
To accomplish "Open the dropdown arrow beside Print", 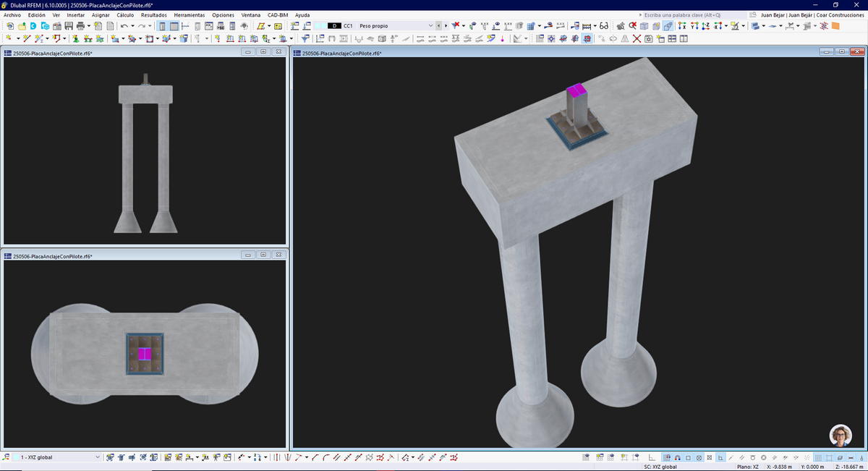I will coord(89,26).
